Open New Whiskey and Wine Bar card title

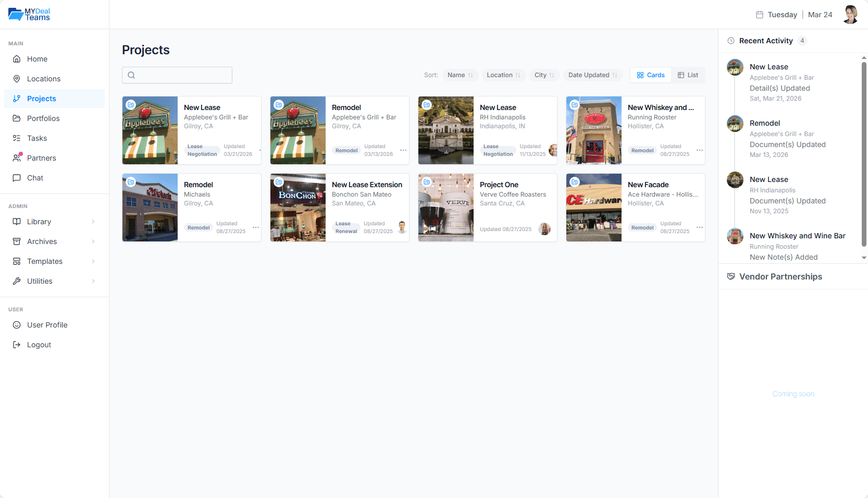[x=661, y=107]
